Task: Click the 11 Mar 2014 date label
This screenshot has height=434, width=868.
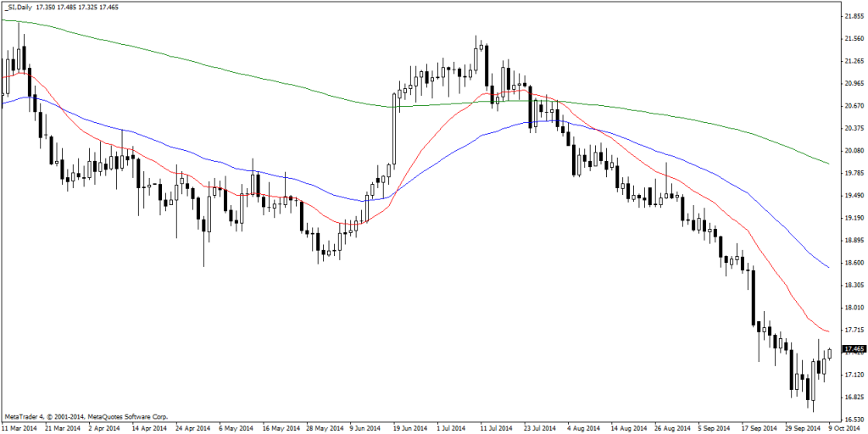Action: tap(20, 428)
